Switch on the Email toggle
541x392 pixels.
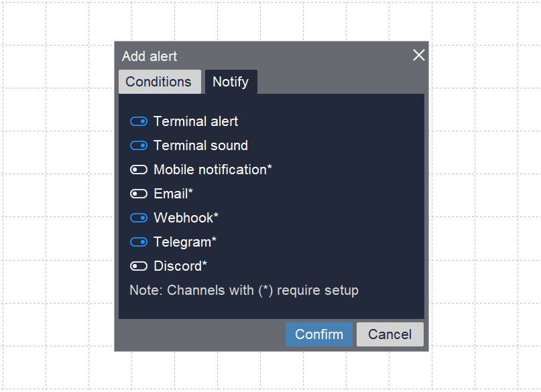click(x=139, y=194)
